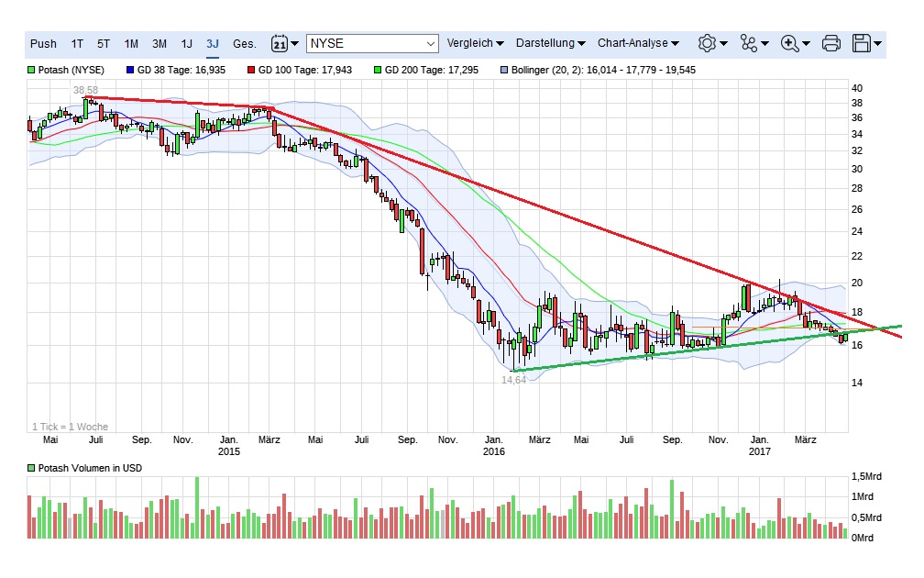Image resolution: width=924 pixels, height=578 pixels.
Task: Open the chart settings gear icon
Action: coord(706,42)
